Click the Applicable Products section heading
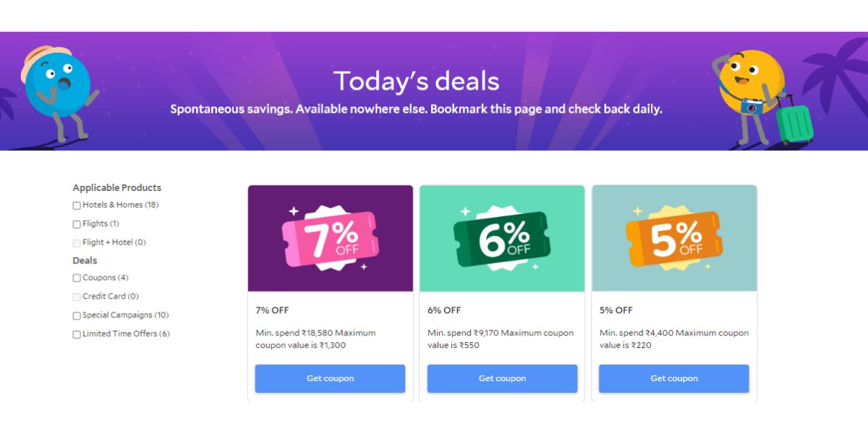 point(116,187)
